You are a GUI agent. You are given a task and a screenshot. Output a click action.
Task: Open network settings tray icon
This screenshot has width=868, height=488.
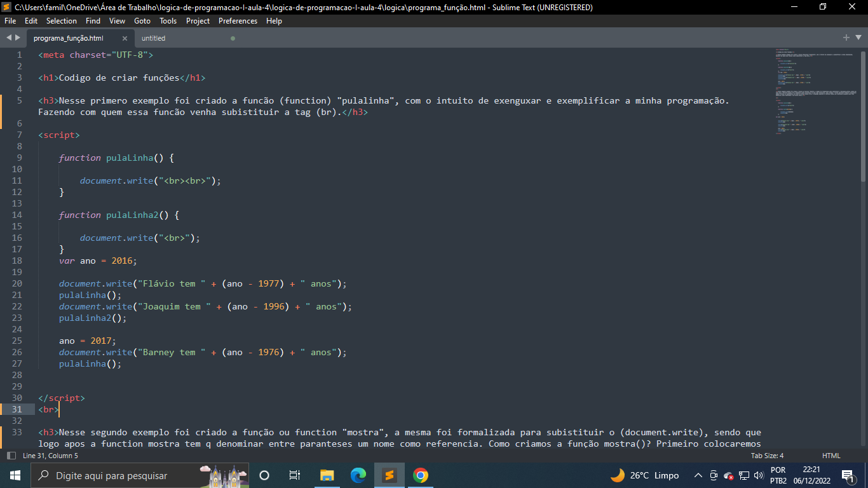pos(744,475)
